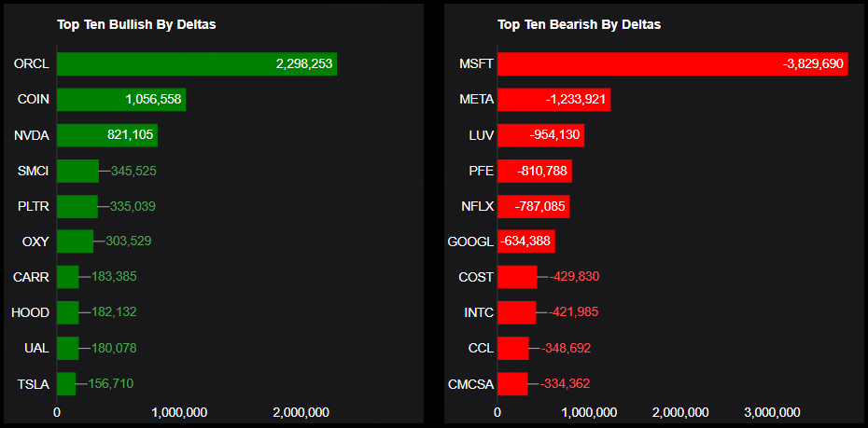Click the ORCL green bar
868x428 pixels.
(x=196, y=64)
